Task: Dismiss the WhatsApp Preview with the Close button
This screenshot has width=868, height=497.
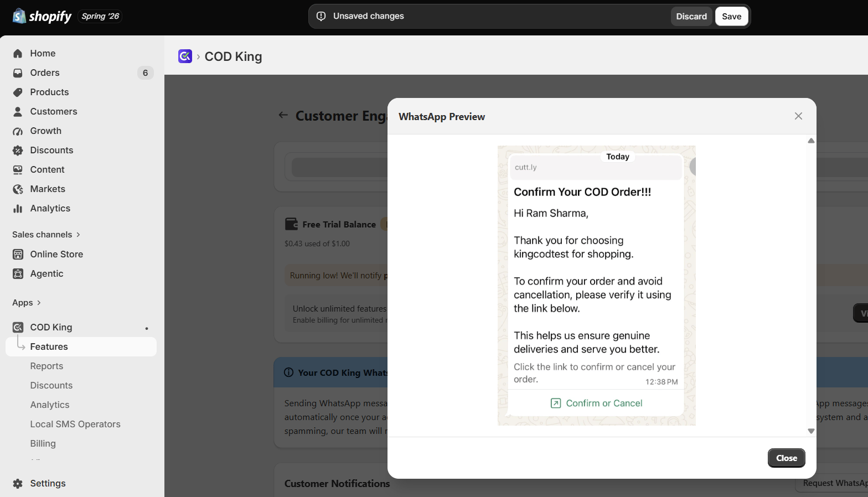Action: click(x=787, y=458)
